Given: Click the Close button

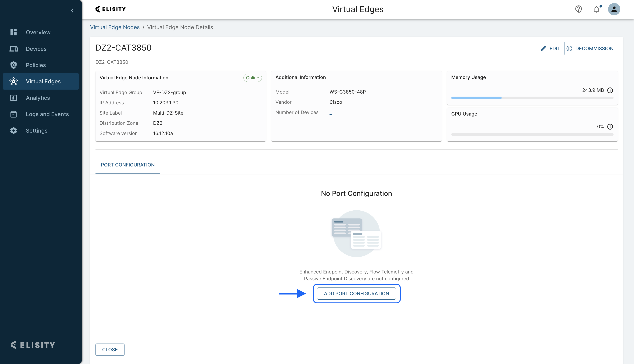Looking at the screenshot, I should tap(110, 349).
